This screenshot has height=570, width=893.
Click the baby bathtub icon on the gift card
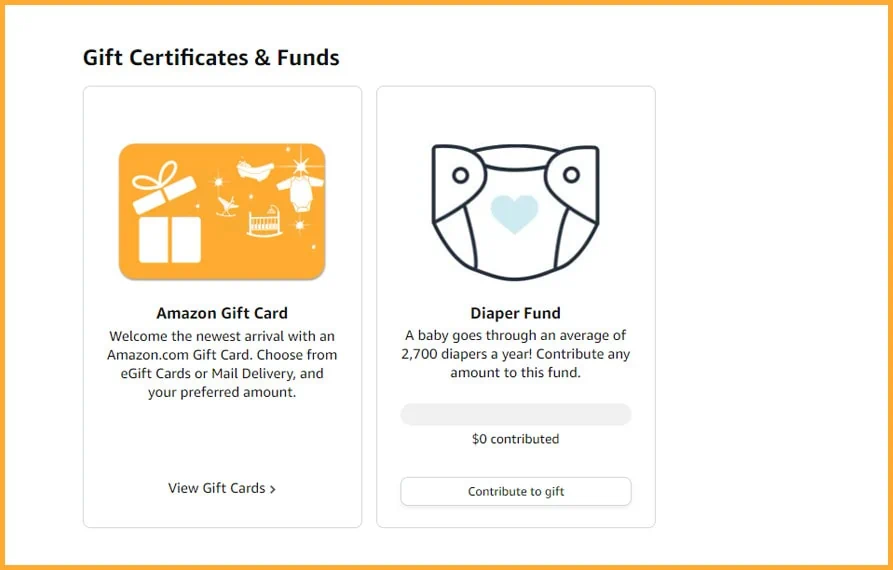tap(255, 170)
